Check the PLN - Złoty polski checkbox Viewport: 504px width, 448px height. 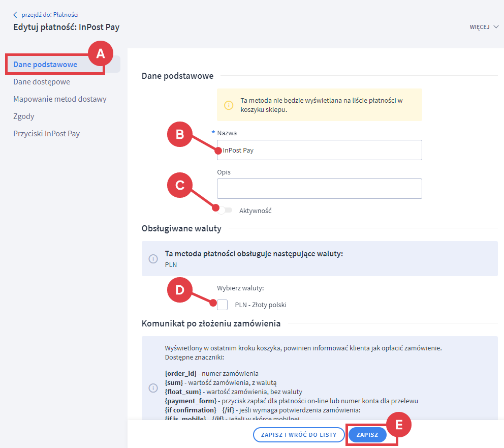(x=223, y=305)
